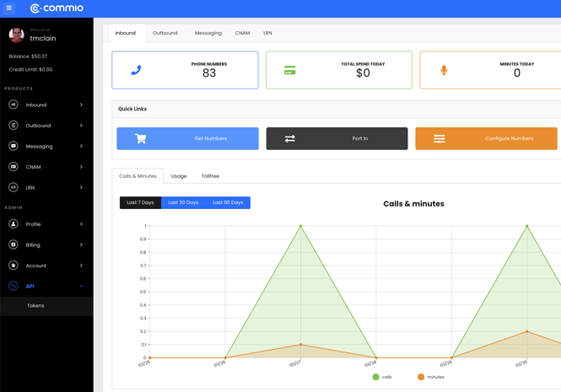The image size is (561, 392).
Task: Click the orange microphone icon
Action: pyautogui.click(x=444, y=70)
